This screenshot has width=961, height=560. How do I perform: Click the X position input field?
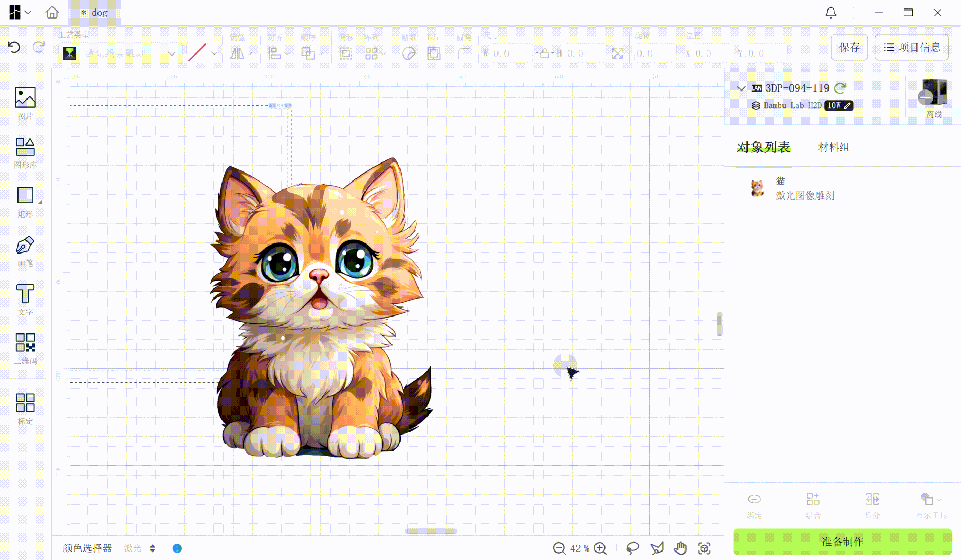[x=714, y=53]
